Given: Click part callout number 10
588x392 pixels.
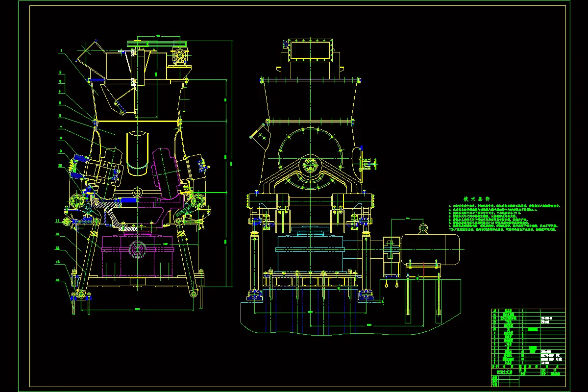Looking at the screenshot, I should (x=60, y=166).
